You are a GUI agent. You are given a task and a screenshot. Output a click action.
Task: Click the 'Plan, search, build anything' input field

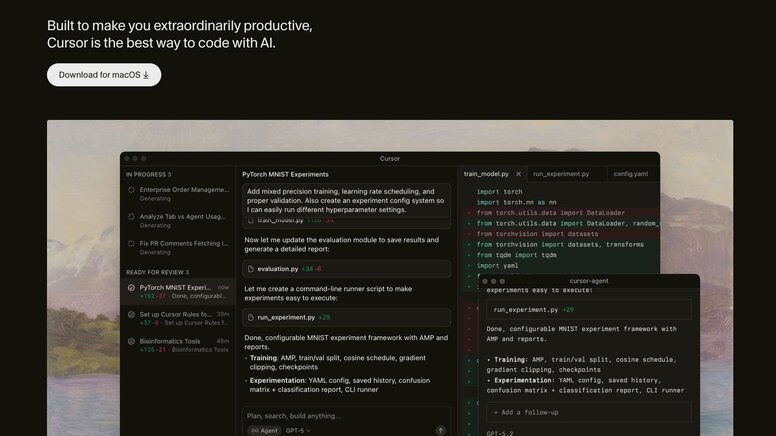[340, 415]
